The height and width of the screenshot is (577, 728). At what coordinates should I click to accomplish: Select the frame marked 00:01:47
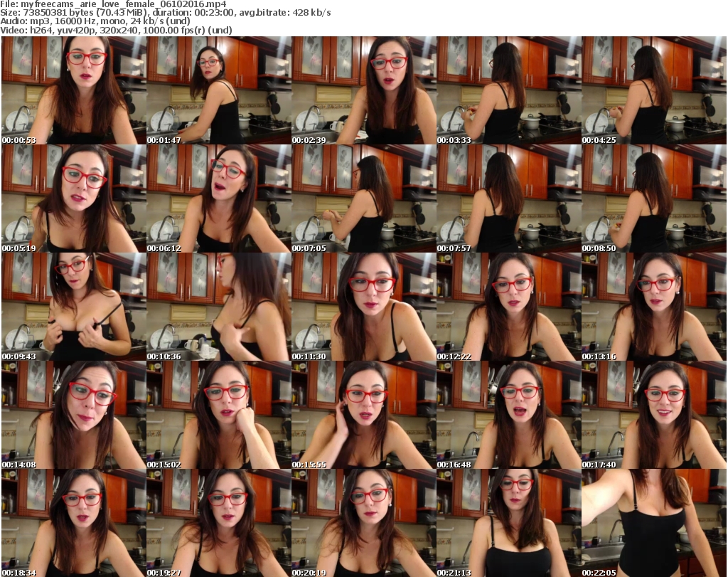click(219, 90)
